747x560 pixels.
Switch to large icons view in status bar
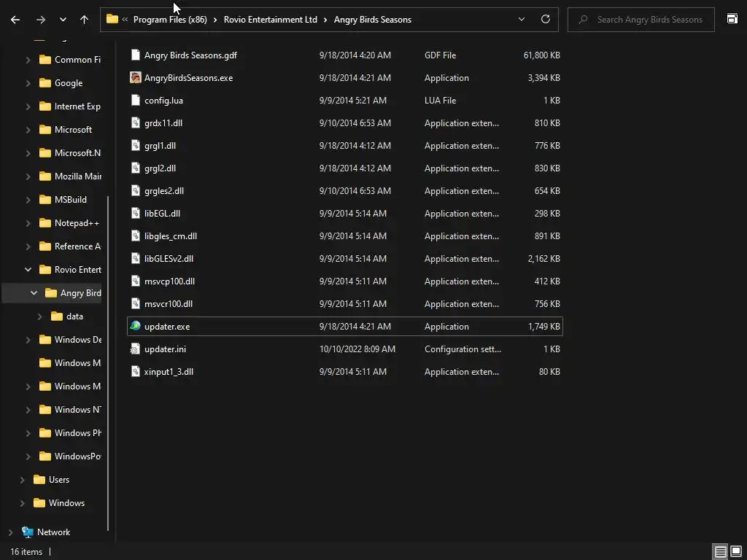pyautogui.click(x=736, y=552)
